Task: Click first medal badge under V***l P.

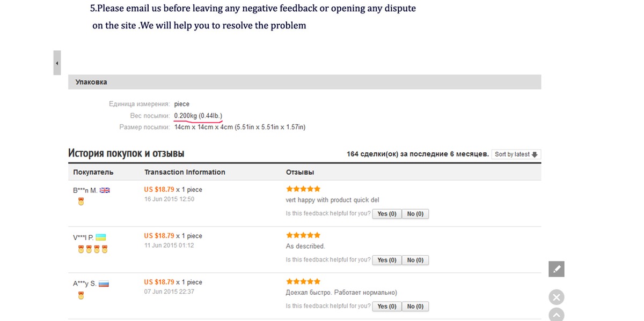Action: [x=81, y=249]
